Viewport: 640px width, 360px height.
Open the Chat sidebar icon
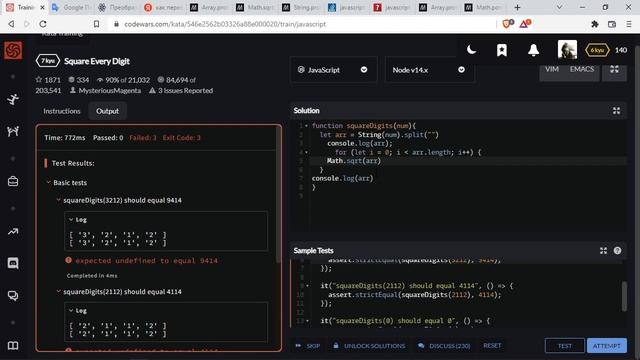(13, 263)
